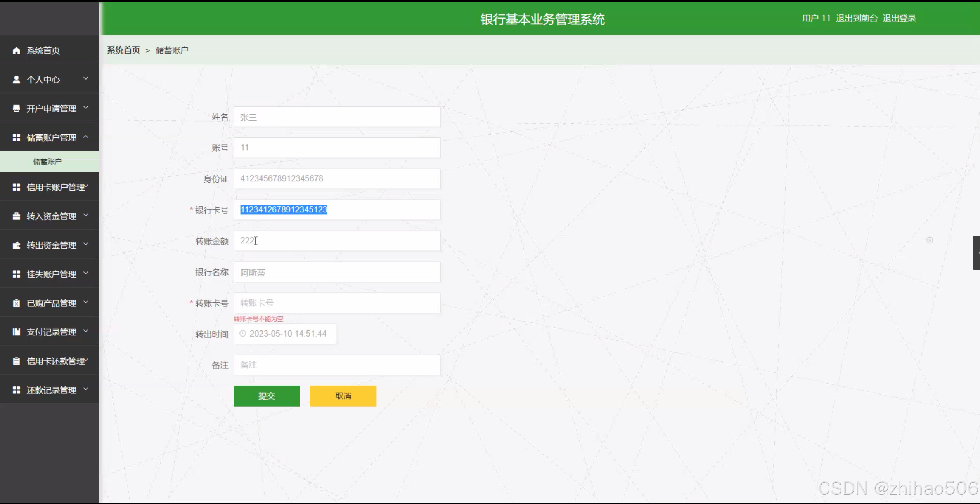Click the person icon for 个人中心
The height and width of the screenshot is (504, 980).
tap(16, 80)
